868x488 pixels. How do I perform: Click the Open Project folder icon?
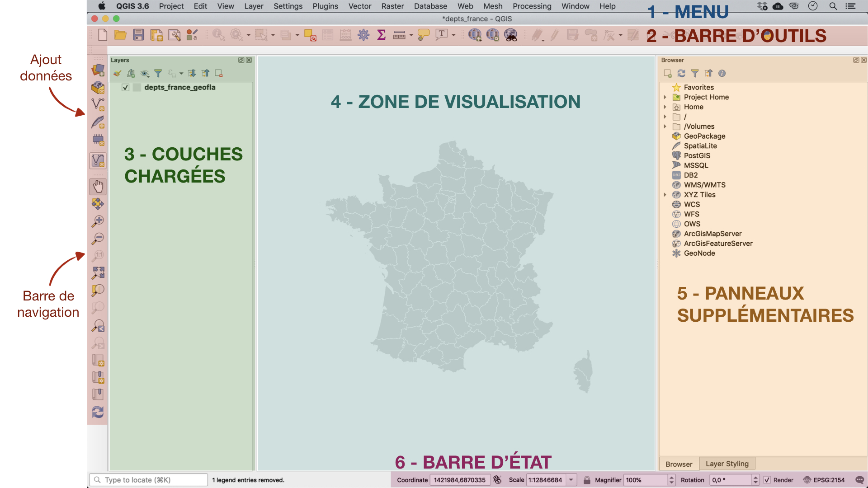point(120,35)
